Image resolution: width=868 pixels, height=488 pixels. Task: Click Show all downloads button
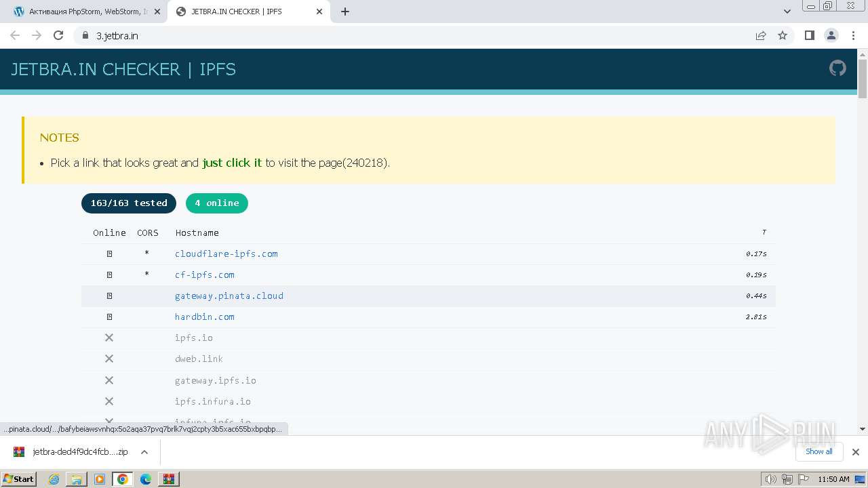(x=819, y=452)
